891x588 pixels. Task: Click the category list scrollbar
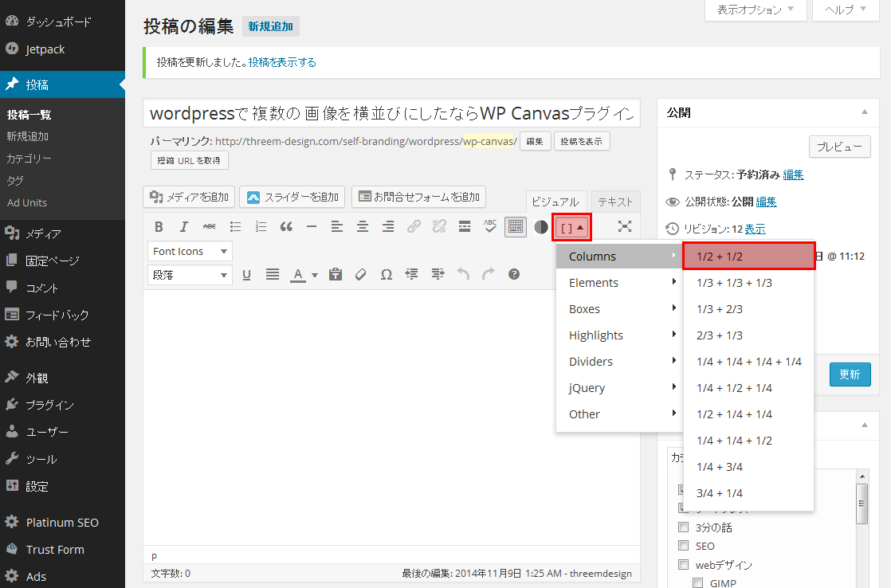(862, 504)
